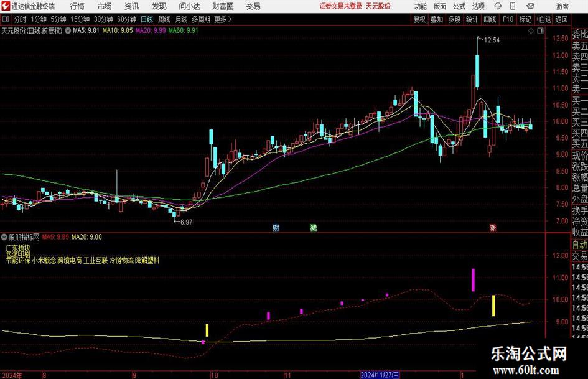Switch to 1分钟 period

click(39, 19)
